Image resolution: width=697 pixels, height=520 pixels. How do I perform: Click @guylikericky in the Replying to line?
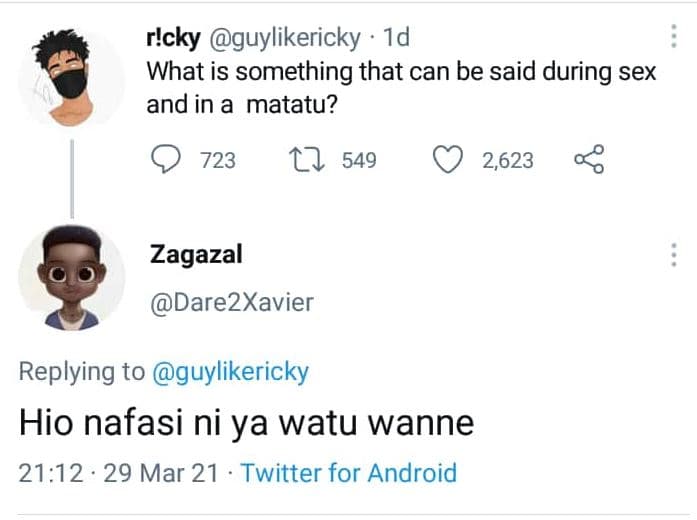pos(230,373)
